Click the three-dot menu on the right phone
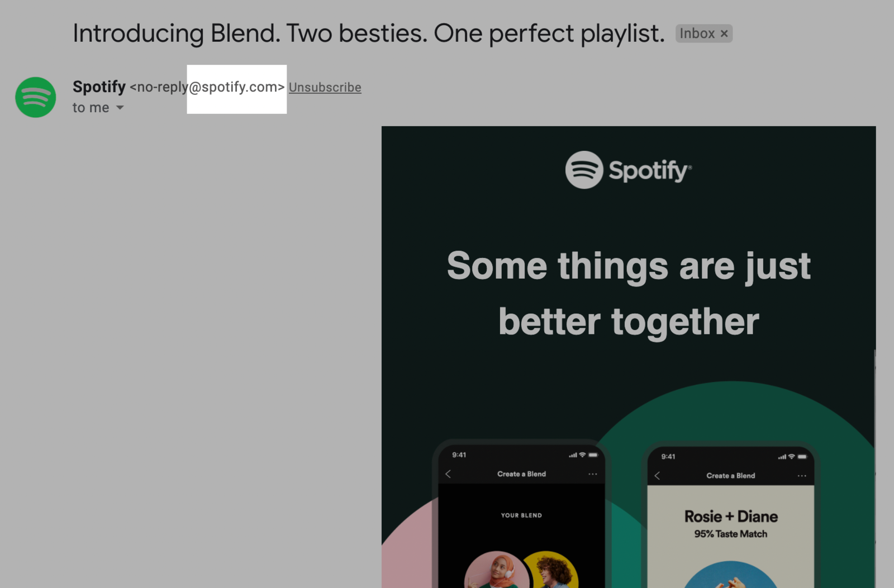The height and width of the screenshot is (588, 894). click(802, 476)
